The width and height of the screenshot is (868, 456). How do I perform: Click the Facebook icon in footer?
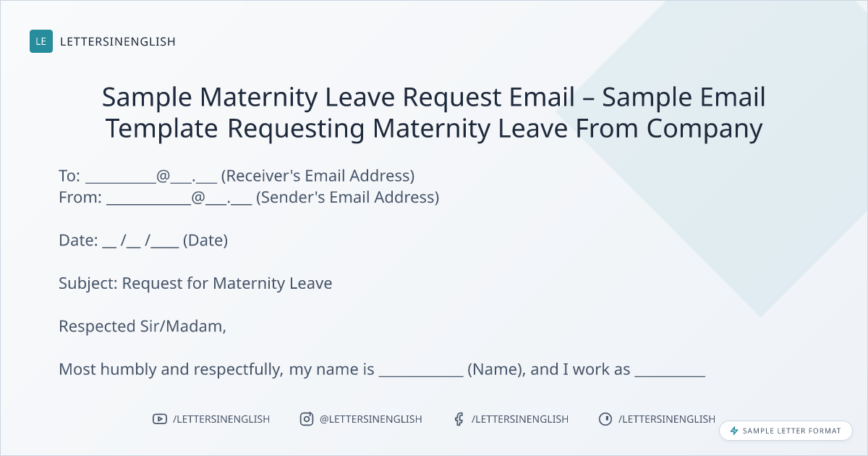coord(459,419)
